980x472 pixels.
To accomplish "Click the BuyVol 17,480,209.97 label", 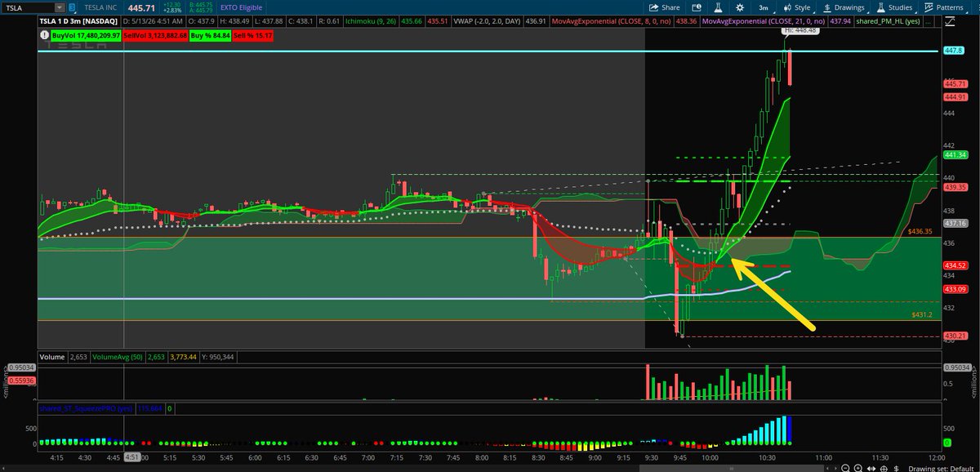I will pyautogui.click(x=86, y=36).
